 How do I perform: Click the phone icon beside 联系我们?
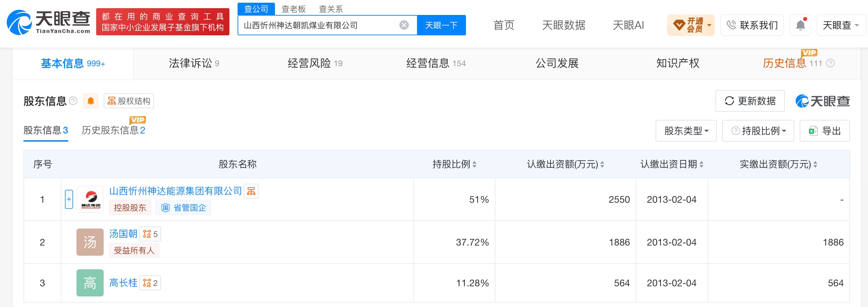[731, 25]
